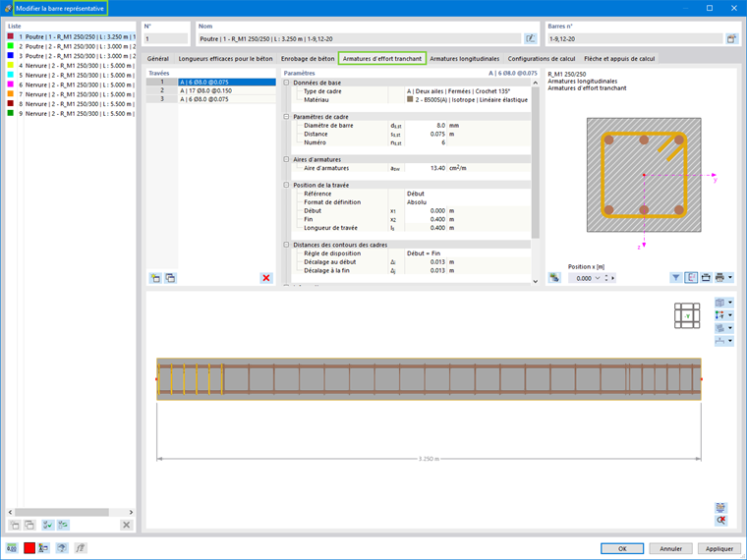This screenshot has height=560, width=747.
Task: Click the section view settings icon left of Position x
Action: coord(554,278)
